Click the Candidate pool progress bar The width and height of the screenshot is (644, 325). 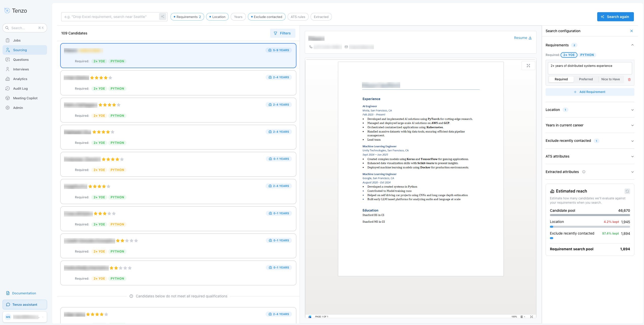590,215
